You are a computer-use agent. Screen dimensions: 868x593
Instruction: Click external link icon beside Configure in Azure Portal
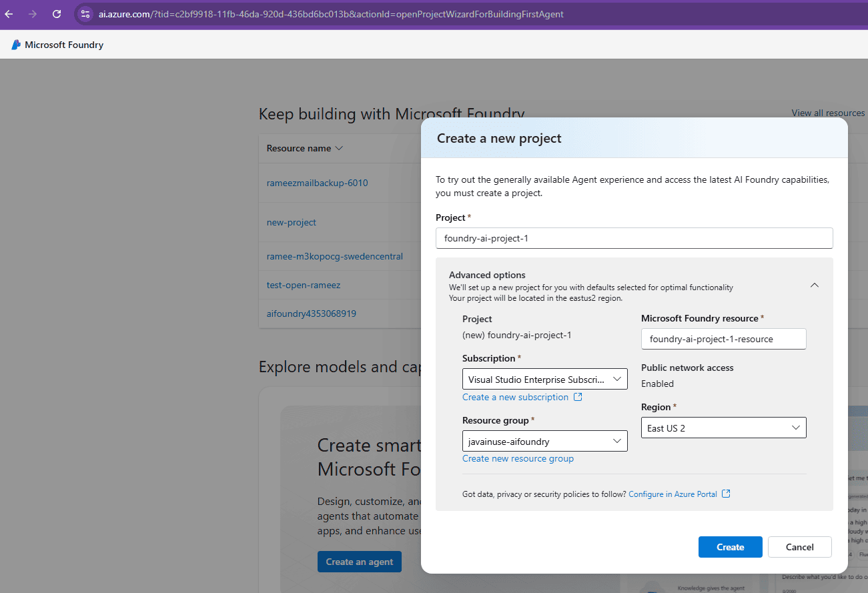click(x=727, y=494)
